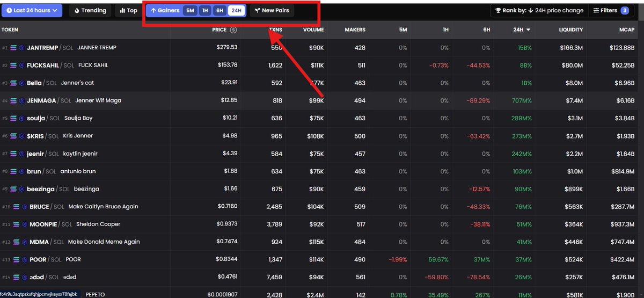Image resolution: width=644 pixels, height=298 pixels.
Task: Click the Solana chain icon in brun row
Action: tap(13, 171)
